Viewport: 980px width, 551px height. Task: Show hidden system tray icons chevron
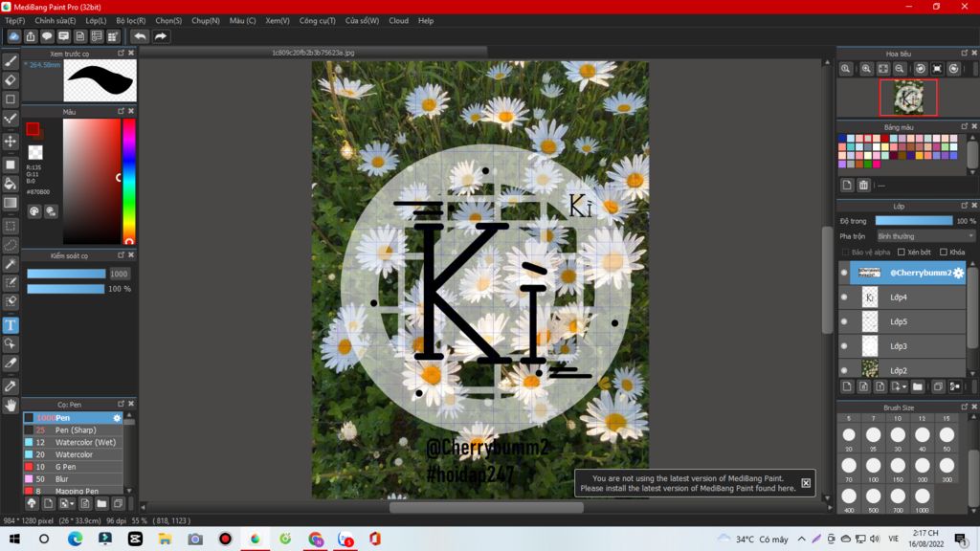pyautogui.click(x=801, y=539)
